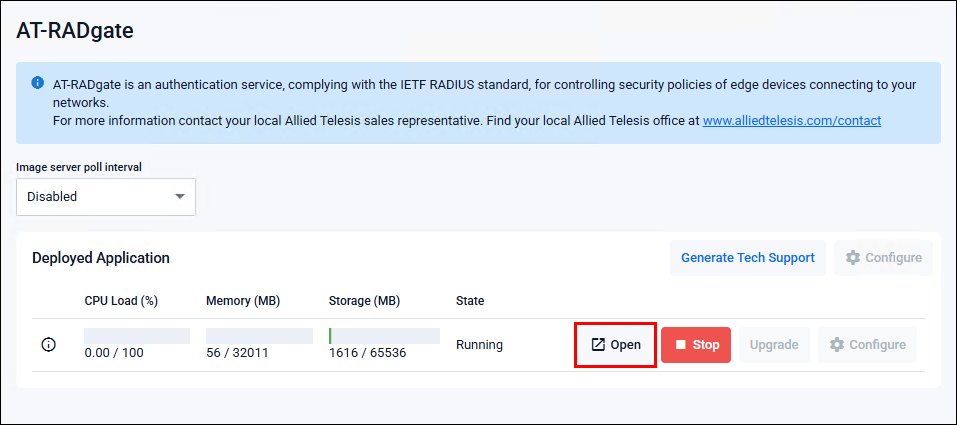This screenshot has width=957, height=425.
Task: Open the Disabled poll interval combo box
Action: (106, 197)
